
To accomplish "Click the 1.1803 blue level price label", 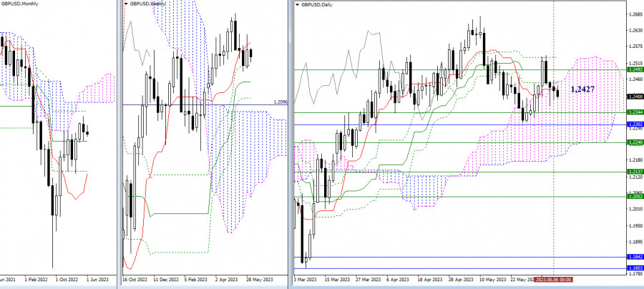I will click(635, 268).
